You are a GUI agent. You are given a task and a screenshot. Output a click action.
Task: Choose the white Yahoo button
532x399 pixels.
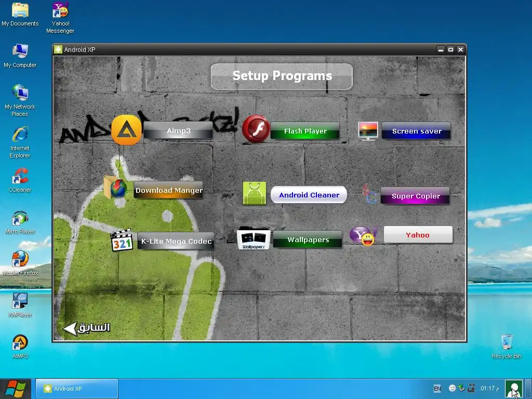click(418, 235)
